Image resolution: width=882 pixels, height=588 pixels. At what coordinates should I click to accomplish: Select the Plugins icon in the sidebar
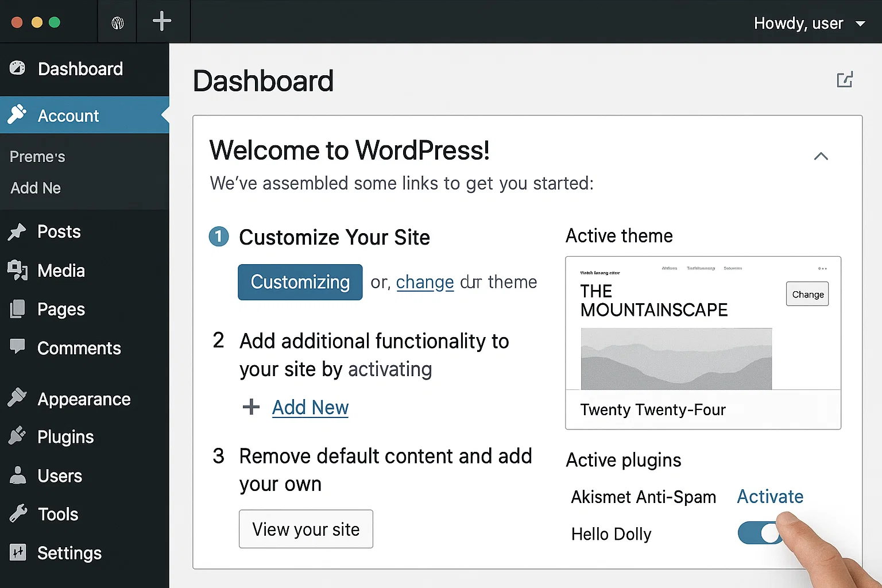(17, 436)
